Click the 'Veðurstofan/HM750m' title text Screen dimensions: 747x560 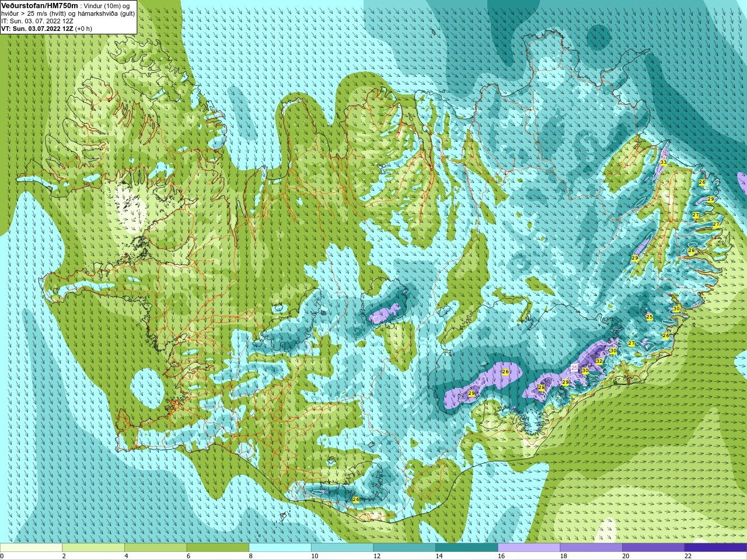[x=40, y=5]
